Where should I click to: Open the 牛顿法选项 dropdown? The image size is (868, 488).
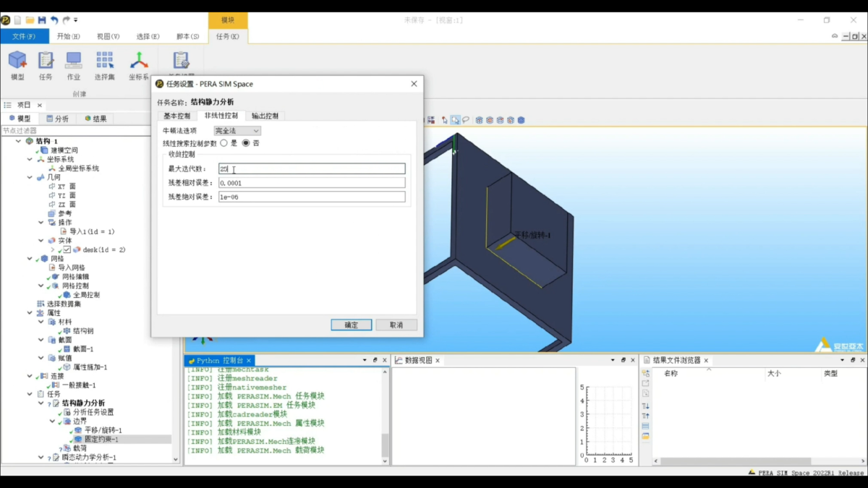click(x=237, y=131)
